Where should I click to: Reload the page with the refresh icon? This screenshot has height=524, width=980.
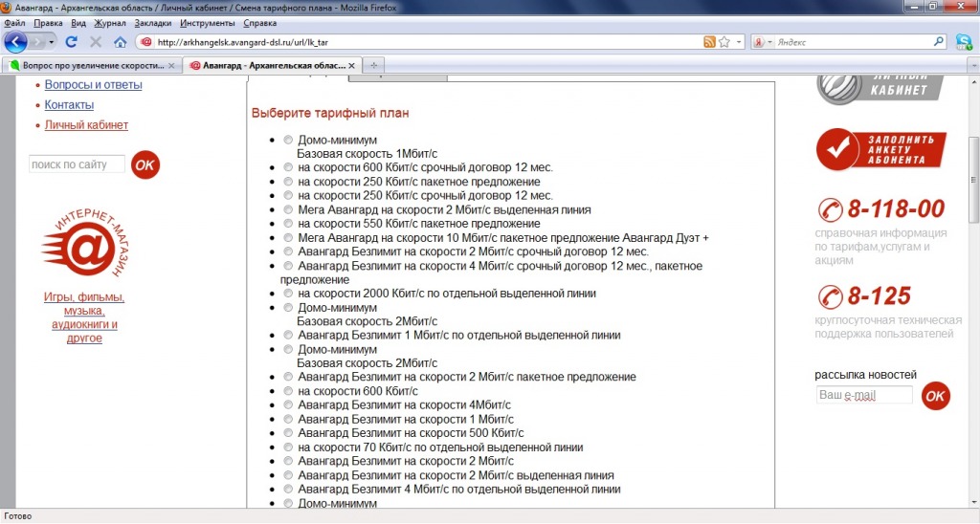point(71,42)
